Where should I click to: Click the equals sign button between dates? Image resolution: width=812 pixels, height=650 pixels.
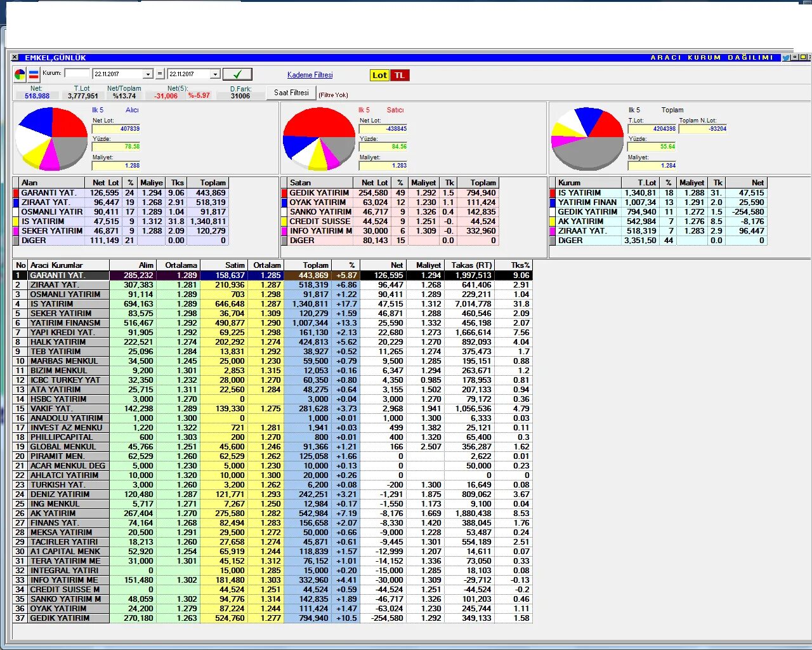(160, 74)
